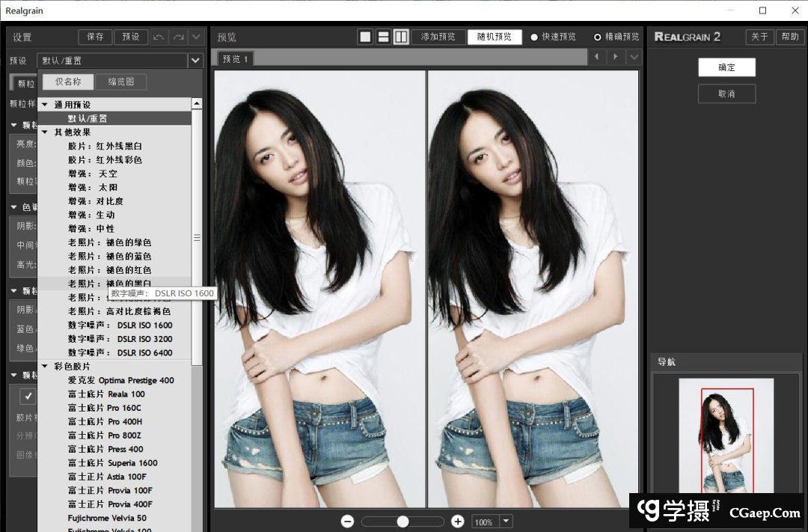
Task: Switch to single-pane preview layout
Action: (365, 37)
